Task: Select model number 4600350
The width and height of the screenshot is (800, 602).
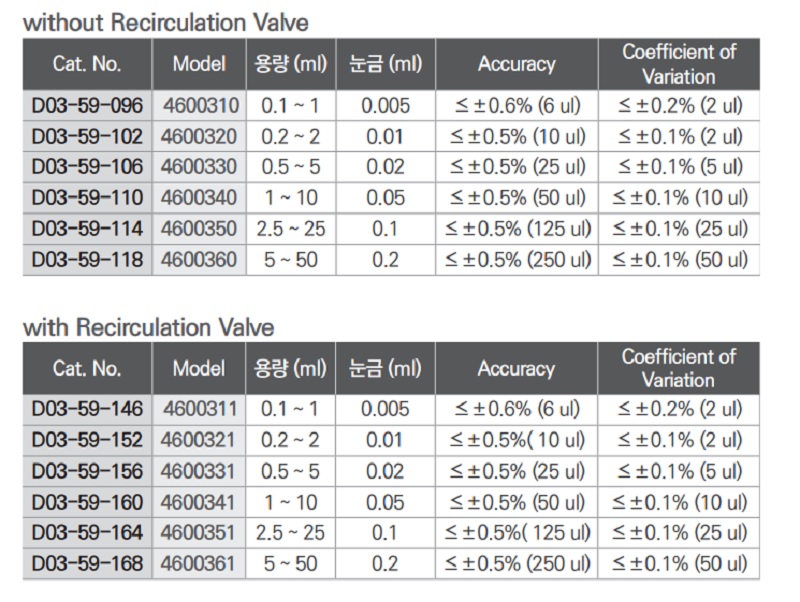Action: pyautogui.click(x=200, y=230)
